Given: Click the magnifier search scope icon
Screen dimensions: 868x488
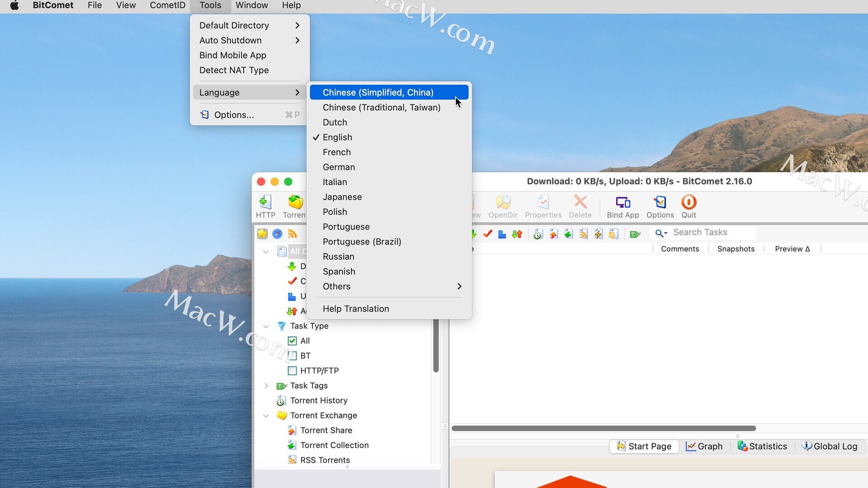Looking at the screenshot, I should [661, 233].
